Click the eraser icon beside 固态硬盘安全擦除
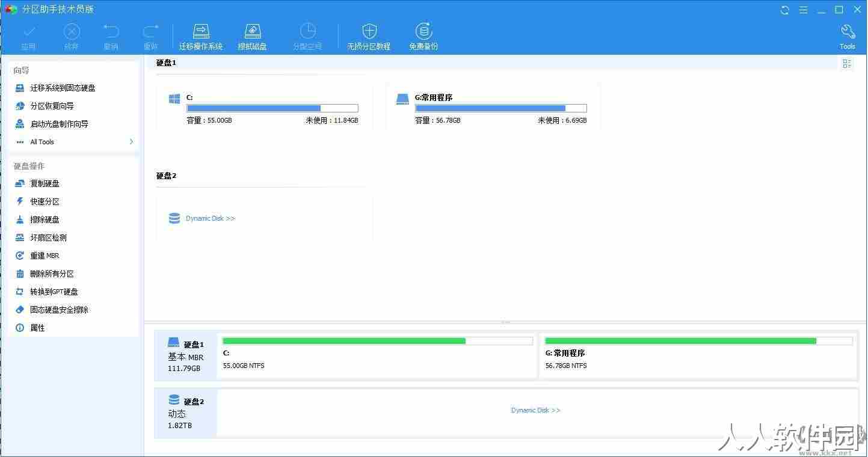This screenshot has height=457, width=868. coord(20,310)
